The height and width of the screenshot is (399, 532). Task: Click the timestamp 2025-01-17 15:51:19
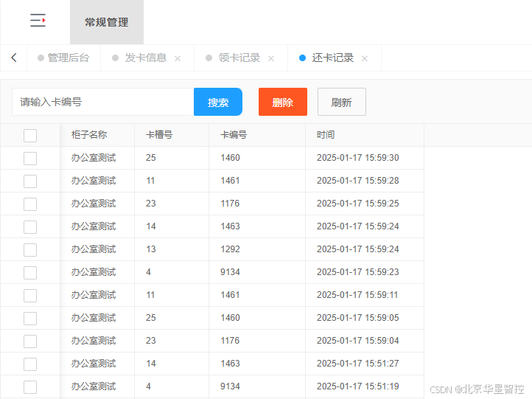[357, 386]
